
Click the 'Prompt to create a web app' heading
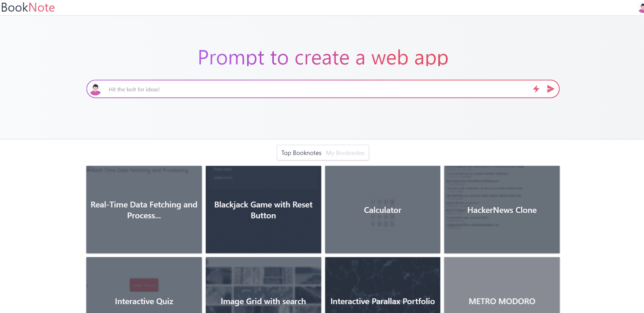tap(323, 58)
